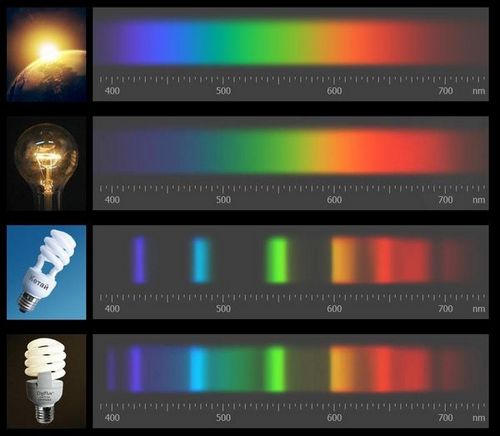Click the 400 label on sunlight scale
Viewport: 500px width, 436px height.
pos(112,91)
